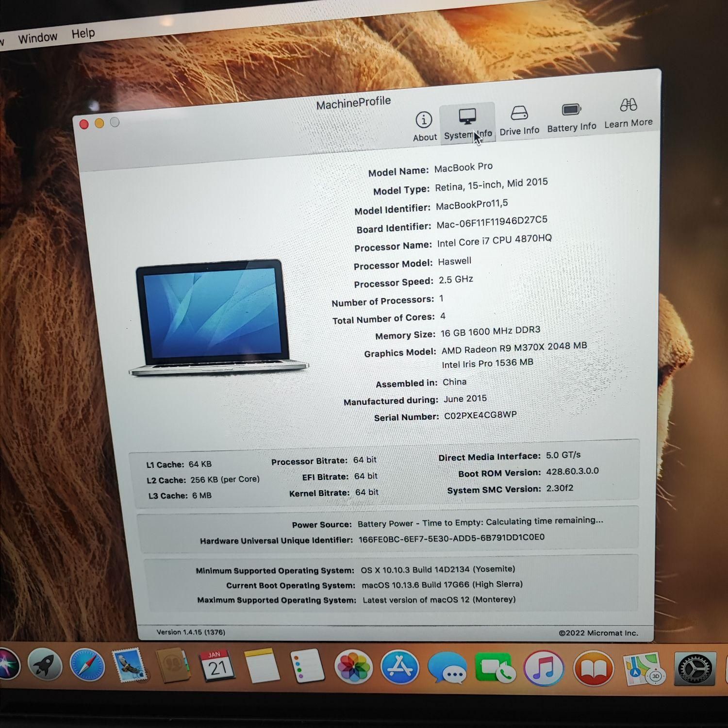The width and height of the screenshot is (728, 728).
Task: Open Messages speech bubble icon in Dock
Action: 447,668
